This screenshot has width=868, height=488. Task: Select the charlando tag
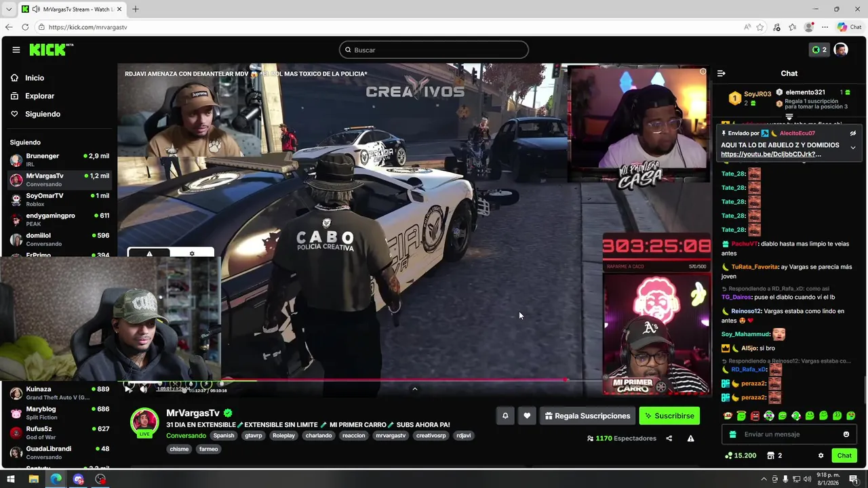click(319, 436)
